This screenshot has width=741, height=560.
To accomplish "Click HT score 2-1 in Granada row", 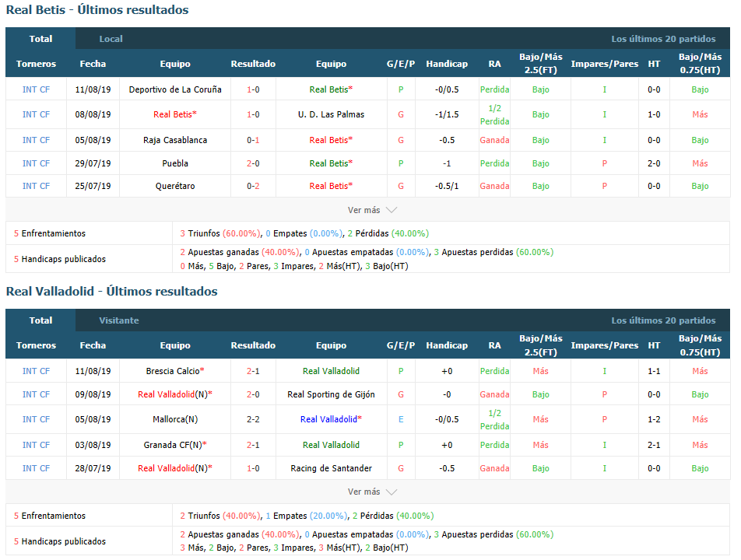I will pyautogui.click(x=654, y=444).
